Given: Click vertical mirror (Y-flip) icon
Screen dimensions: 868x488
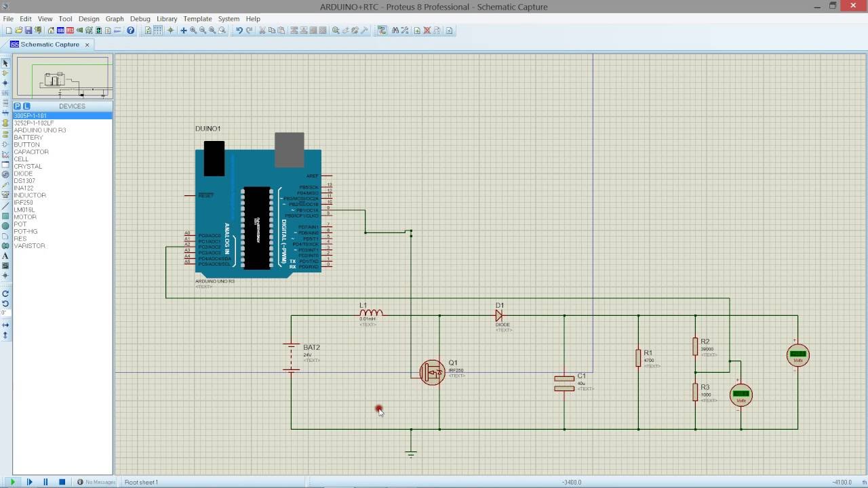Looking at the screenshot, I should click(x=5, y=335).
